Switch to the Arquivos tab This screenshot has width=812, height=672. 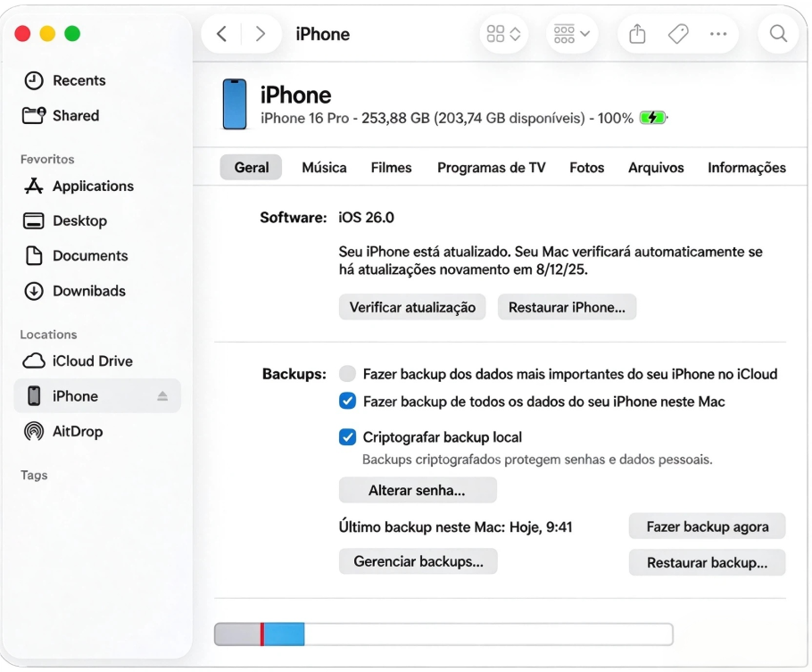[x=656, y=168]
